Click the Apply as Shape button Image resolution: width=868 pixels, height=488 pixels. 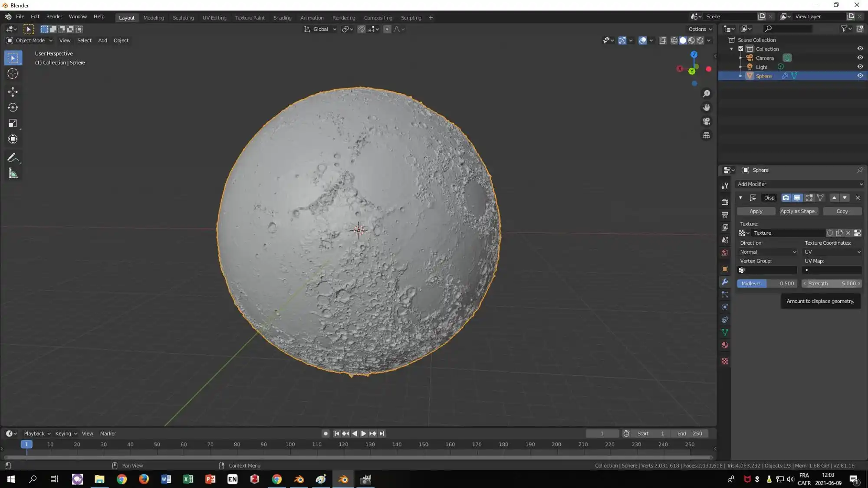point(799,211)
